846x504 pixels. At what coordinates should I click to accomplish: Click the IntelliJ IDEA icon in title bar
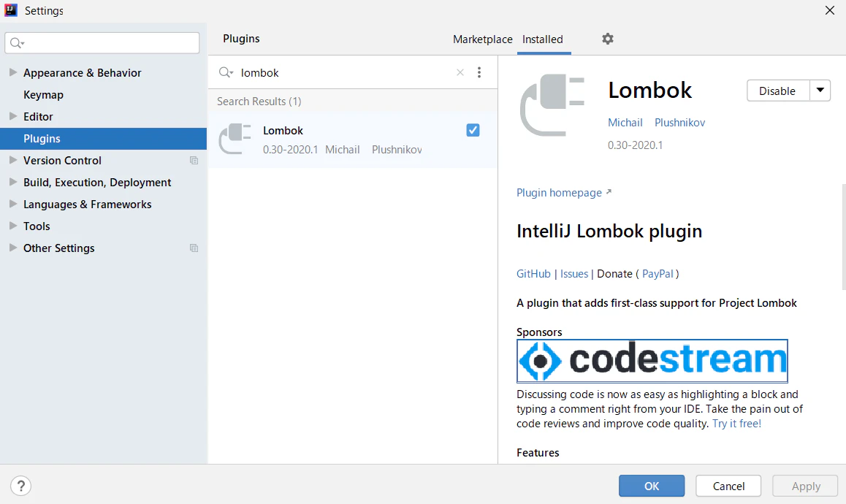point(11,10)
